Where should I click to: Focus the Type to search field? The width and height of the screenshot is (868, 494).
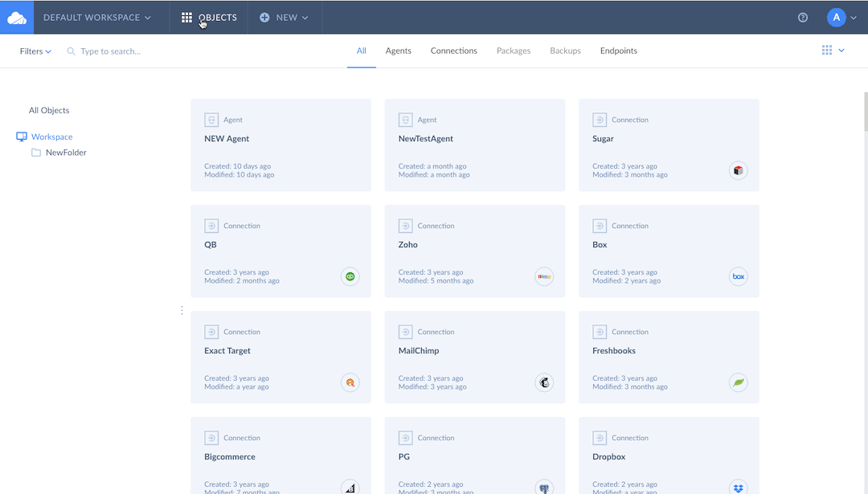[111, 51]
